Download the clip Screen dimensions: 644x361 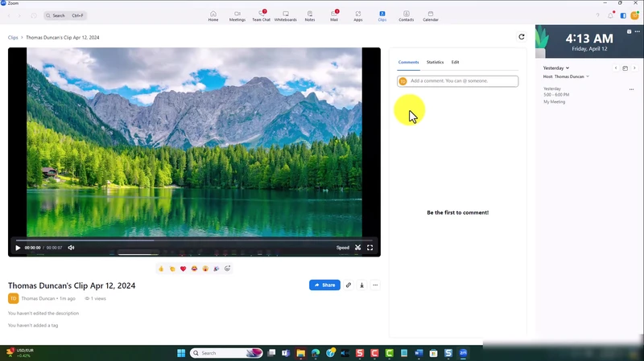[361, 285]
